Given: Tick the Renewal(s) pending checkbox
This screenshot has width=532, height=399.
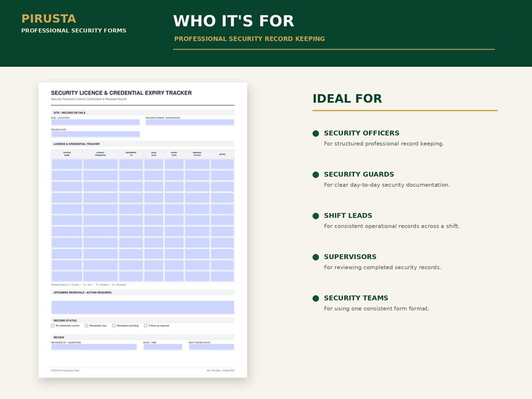Looking at the screenshot, I should (114, 326).
